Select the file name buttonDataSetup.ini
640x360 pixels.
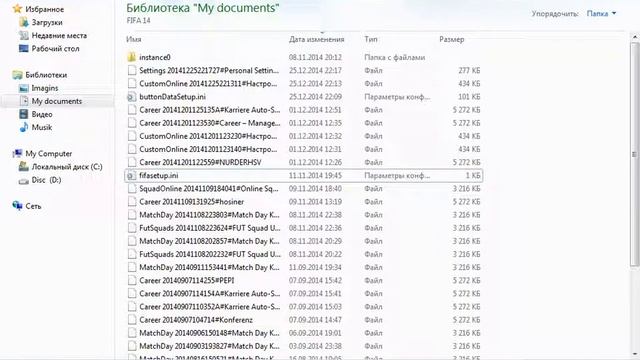[172, 97]
